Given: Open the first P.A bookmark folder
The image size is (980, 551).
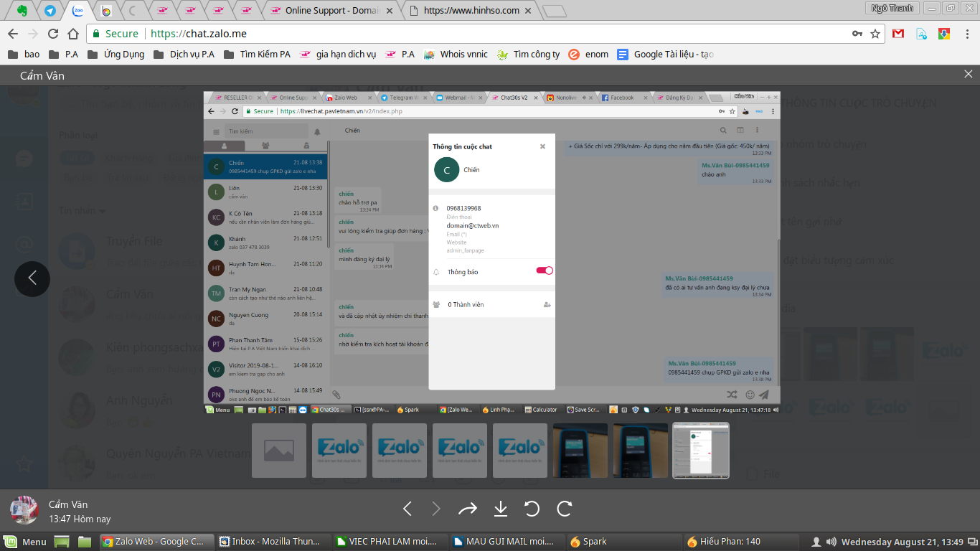Looking at the screenshot, I should [x=63, y=54].
